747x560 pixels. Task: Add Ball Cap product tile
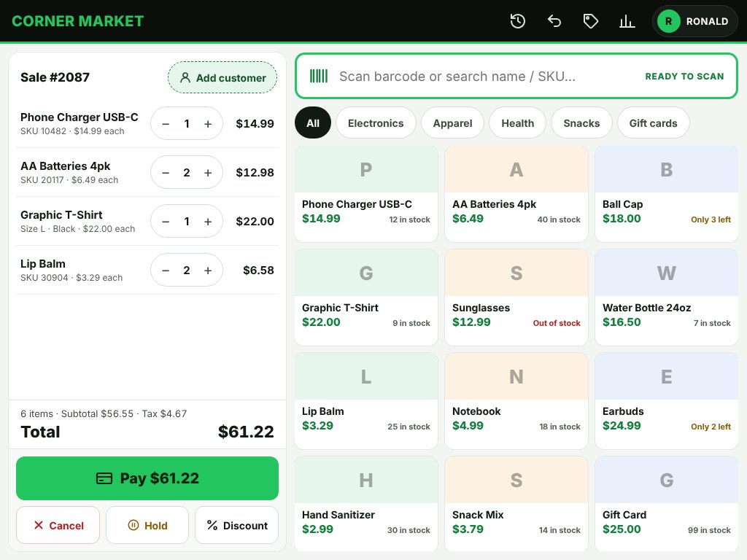pos(667,194)
